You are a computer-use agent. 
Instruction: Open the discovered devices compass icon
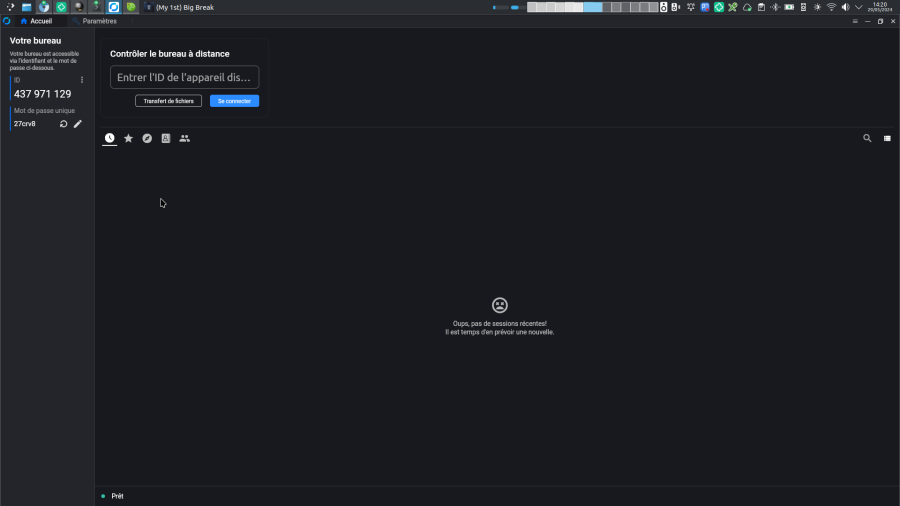[147, 138]
